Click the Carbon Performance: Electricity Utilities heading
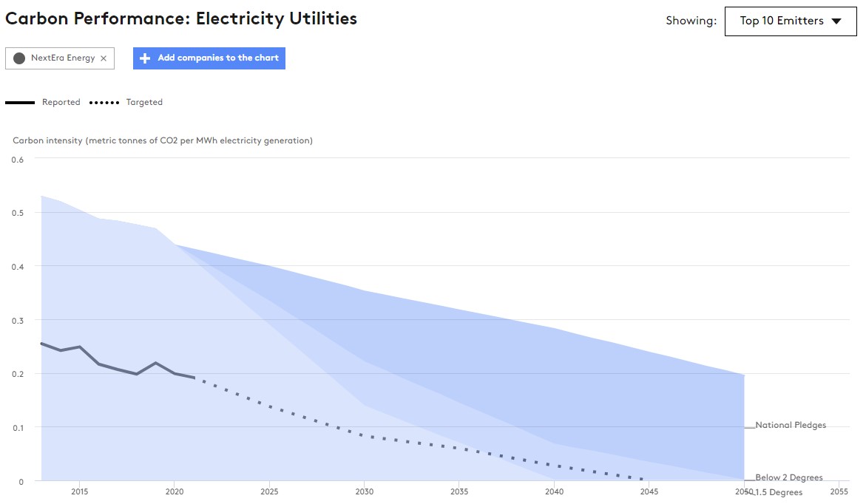The image size is (866, 504). 181,19
